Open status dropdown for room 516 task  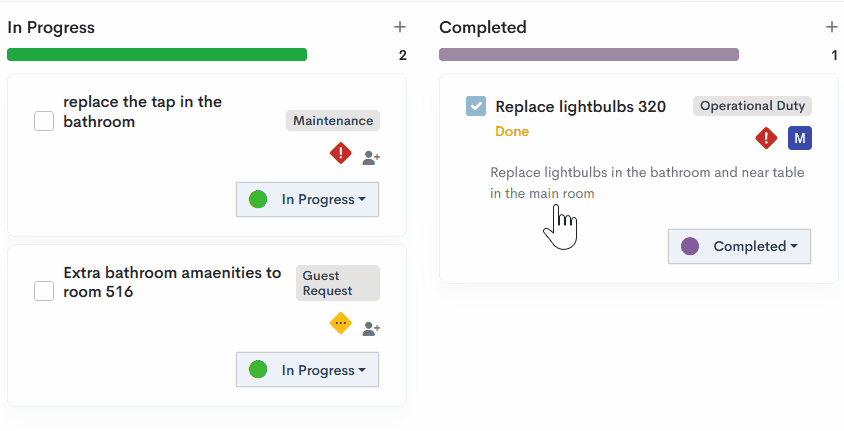pyautogui.click(x=307, y=370)
